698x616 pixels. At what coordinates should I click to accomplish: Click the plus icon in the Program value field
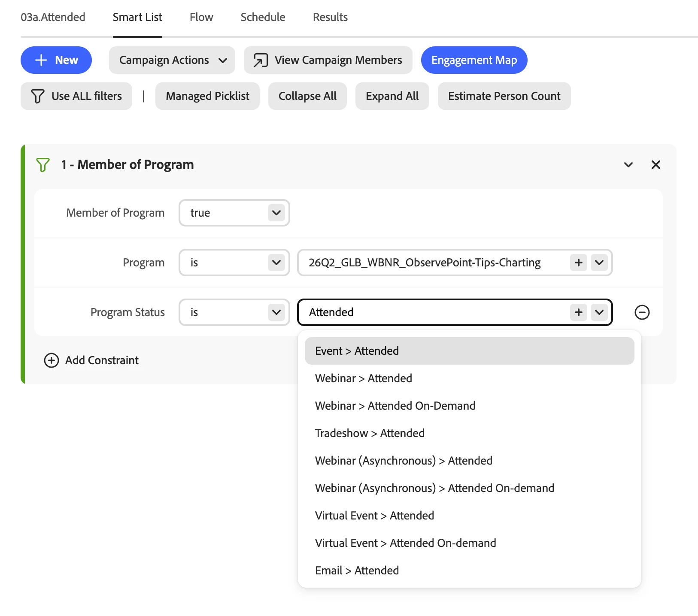coord(578,263)
